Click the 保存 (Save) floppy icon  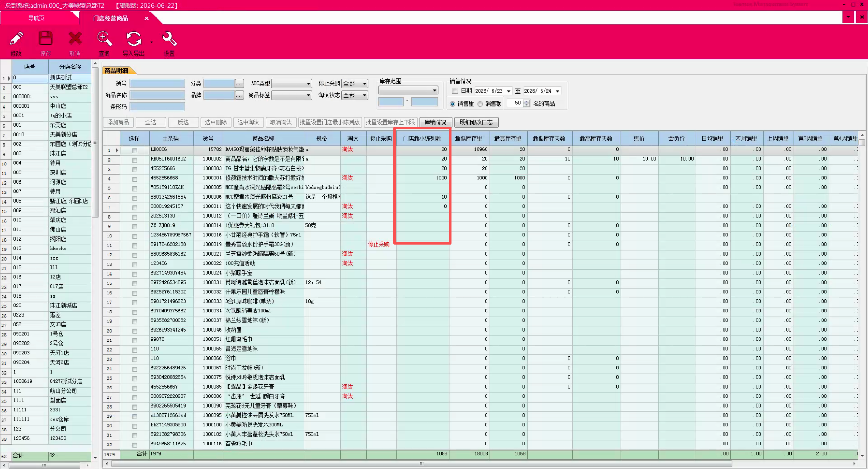[45, 39]
